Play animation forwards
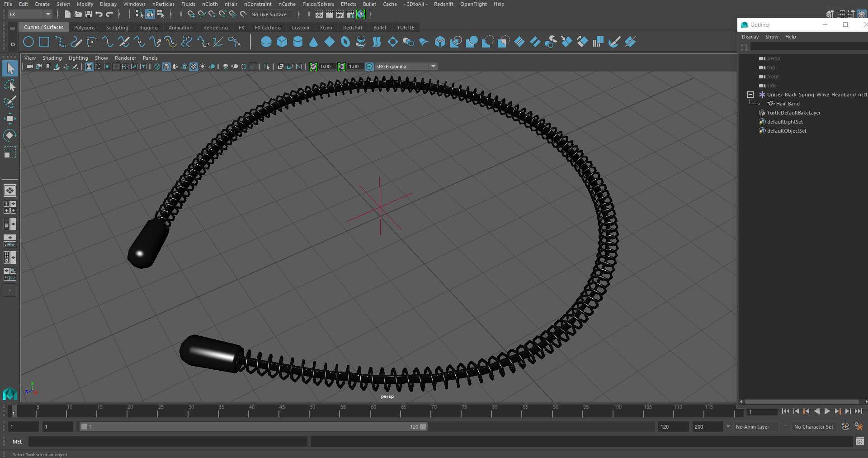This screenshot has height=458, width=868. pyautogui.click(x=827, y=411)
